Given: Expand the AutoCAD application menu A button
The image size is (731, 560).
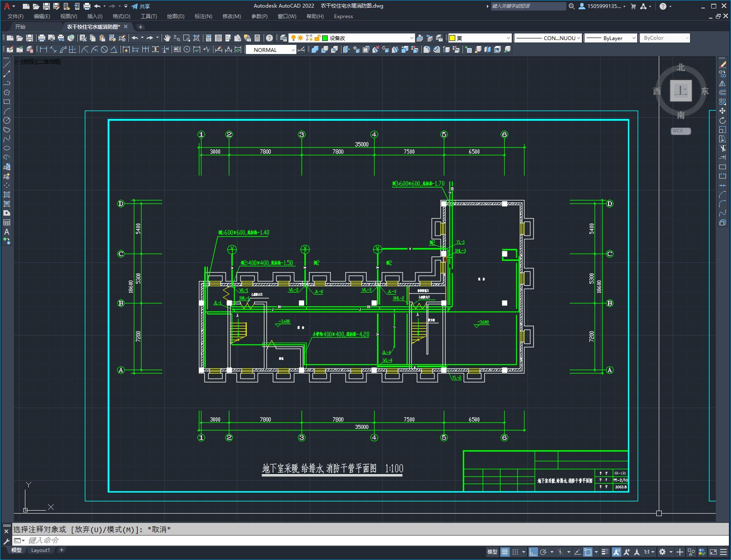Looking at the screenshot, I should (x=9, y=6).
